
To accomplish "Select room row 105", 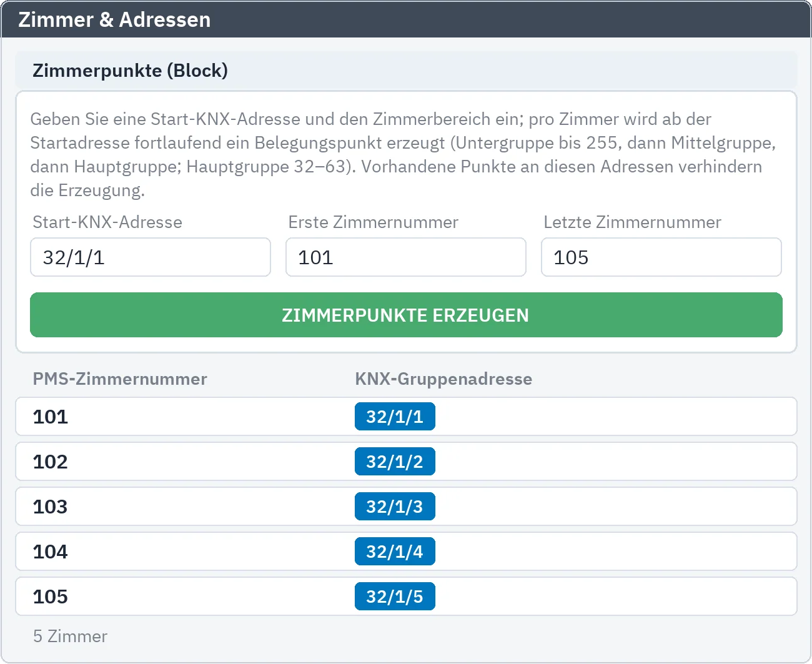I will pos(406,597).
